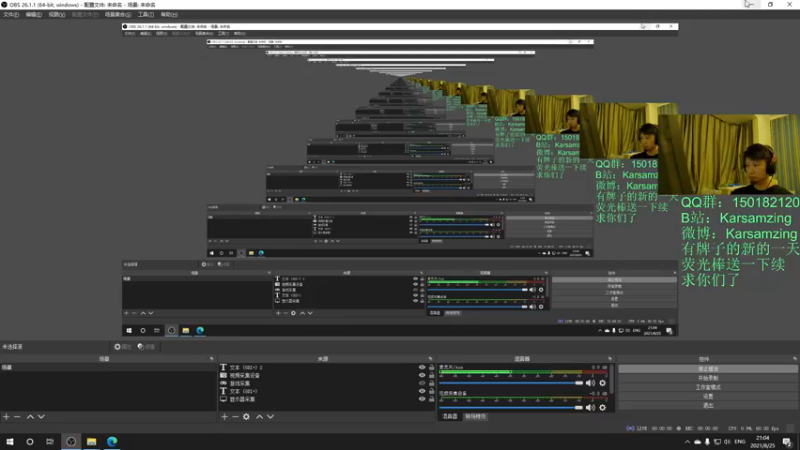This screenshot has height=450, width=800.
Task: Hide the display capture source
Action: tap(422, 399)
